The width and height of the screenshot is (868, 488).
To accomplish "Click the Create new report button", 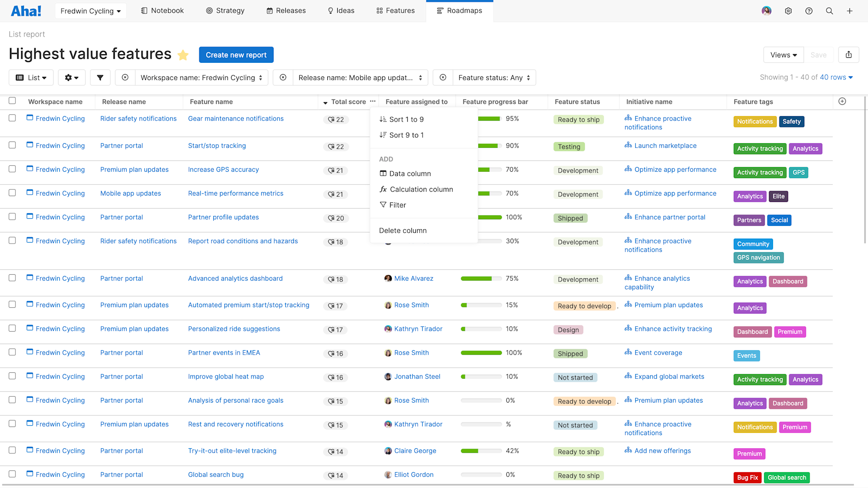I will click(236, 55).
